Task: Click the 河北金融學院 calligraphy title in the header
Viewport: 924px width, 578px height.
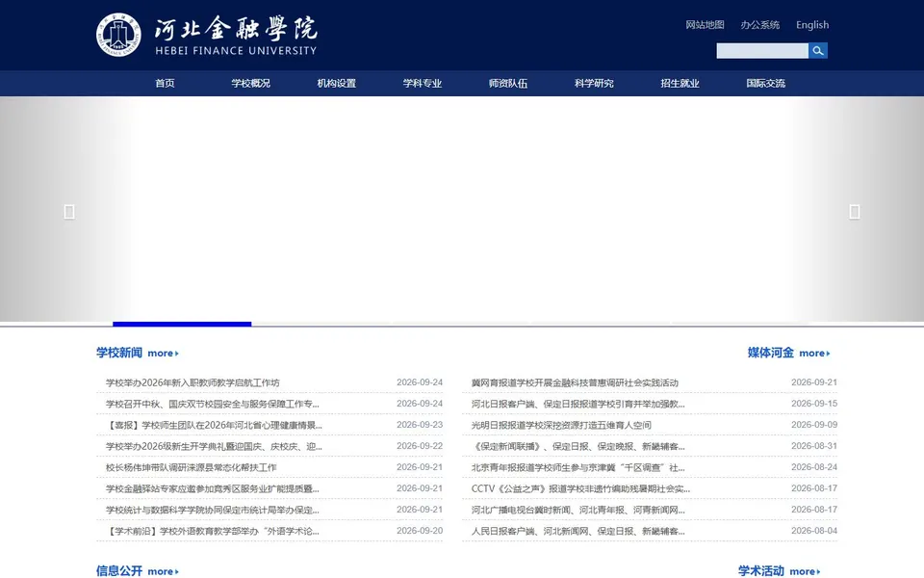Action: click(x=236, y=28)
